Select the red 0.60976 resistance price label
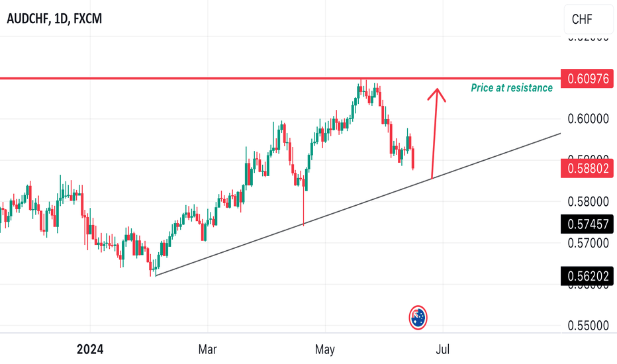This screenshot has width=617, height=364. pyautogui.click(x=587, y=79)
